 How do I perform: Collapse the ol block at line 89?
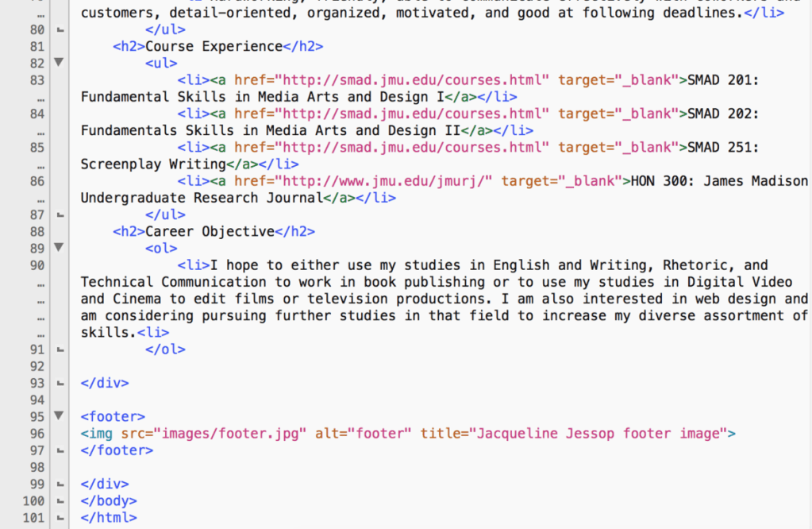pos(58,248)
